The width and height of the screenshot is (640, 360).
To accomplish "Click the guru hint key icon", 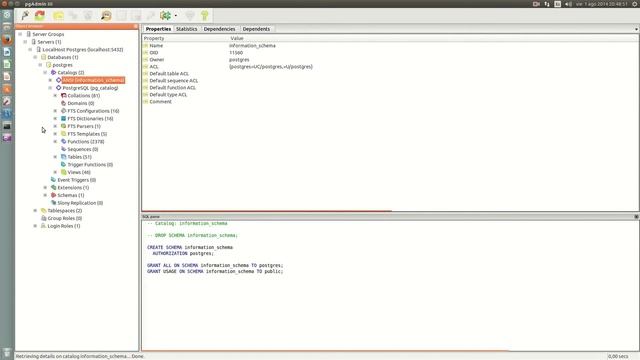I will coord(204,16).
